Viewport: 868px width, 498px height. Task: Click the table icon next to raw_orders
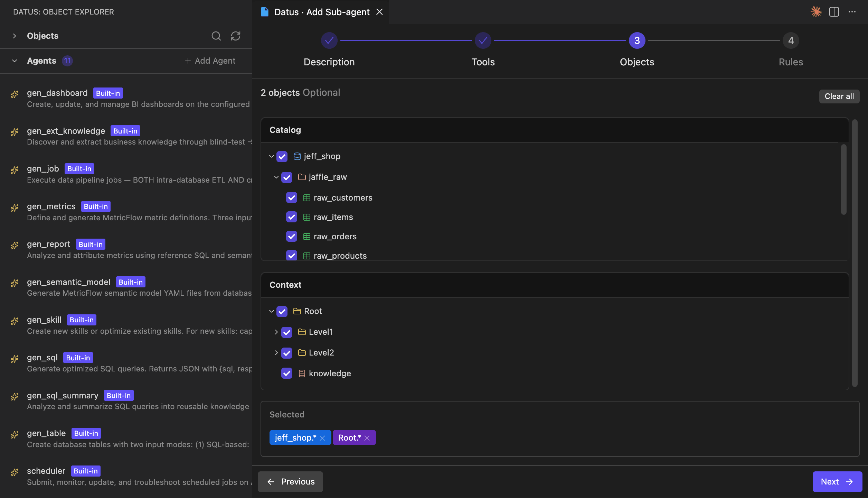click(x=306, y=237)
